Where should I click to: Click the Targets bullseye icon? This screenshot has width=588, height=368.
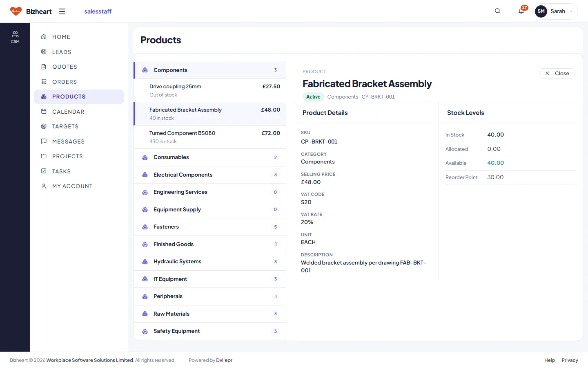pos(44,126)
